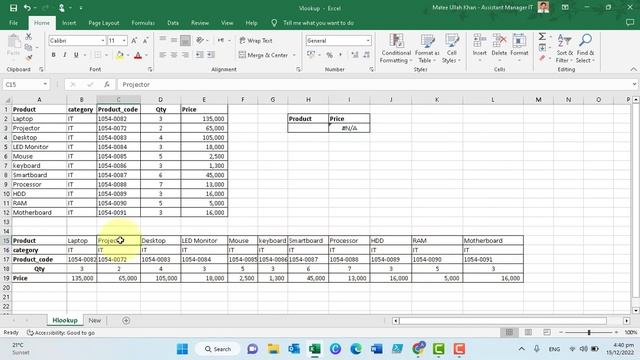Center text horizontally
The height and width of the screenshot is (360, 640).
click(x=174, y=55)
